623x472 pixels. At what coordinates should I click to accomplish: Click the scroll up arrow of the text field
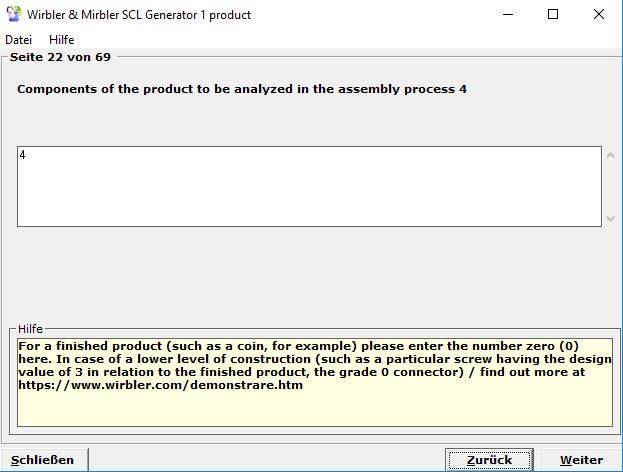coord(611,156)
